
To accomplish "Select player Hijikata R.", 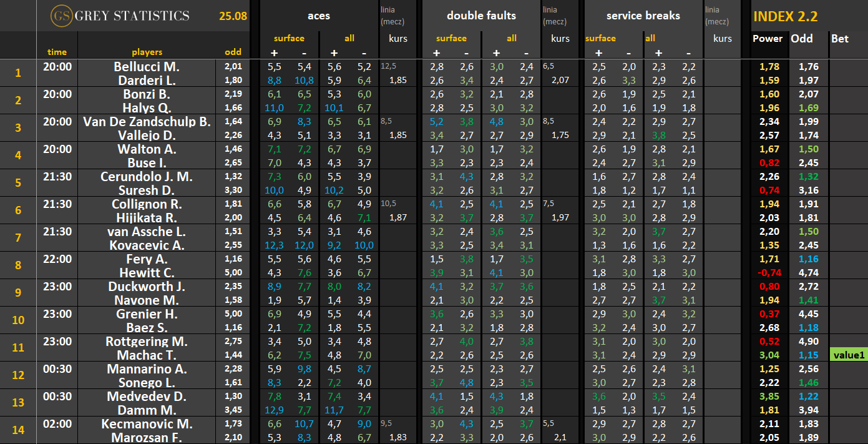I will coord(147,217).
